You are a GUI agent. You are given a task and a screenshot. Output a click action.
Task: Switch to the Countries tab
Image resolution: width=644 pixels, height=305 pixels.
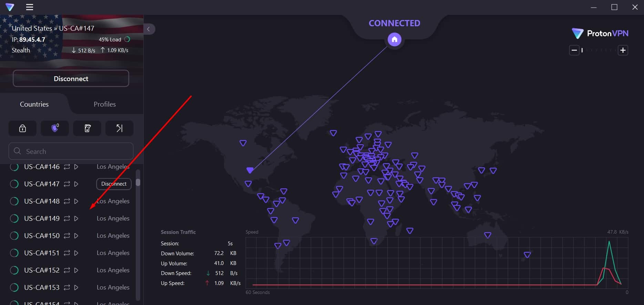pyautogui.click(x=34, y=104)
